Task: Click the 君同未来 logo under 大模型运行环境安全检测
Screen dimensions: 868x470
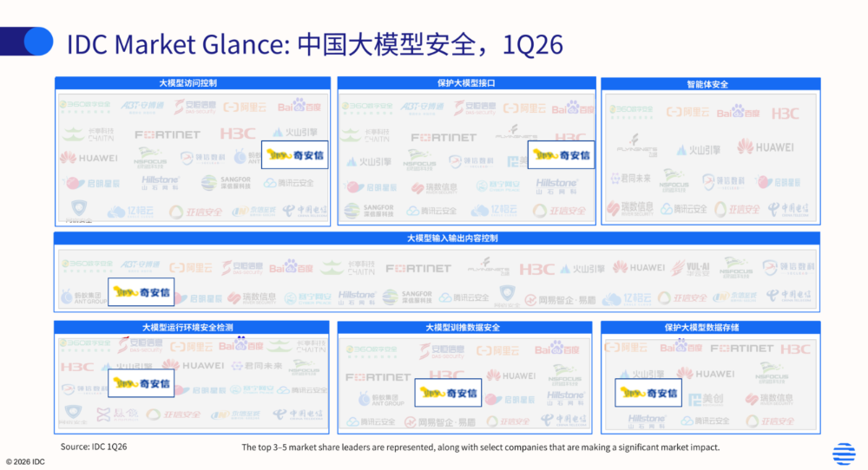Action: 256,365
